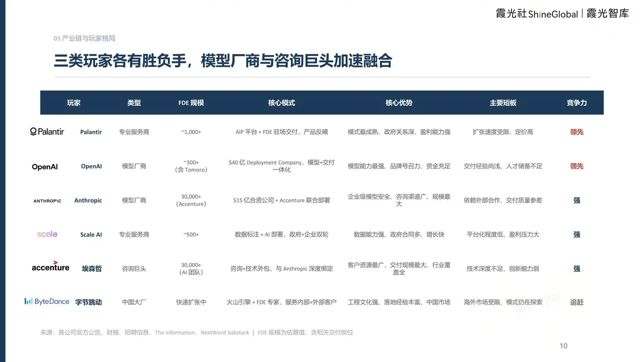This screenshot has width=644, height=362.
Task: Click Scale AI's 强 rating
Action: coord(577,234)
